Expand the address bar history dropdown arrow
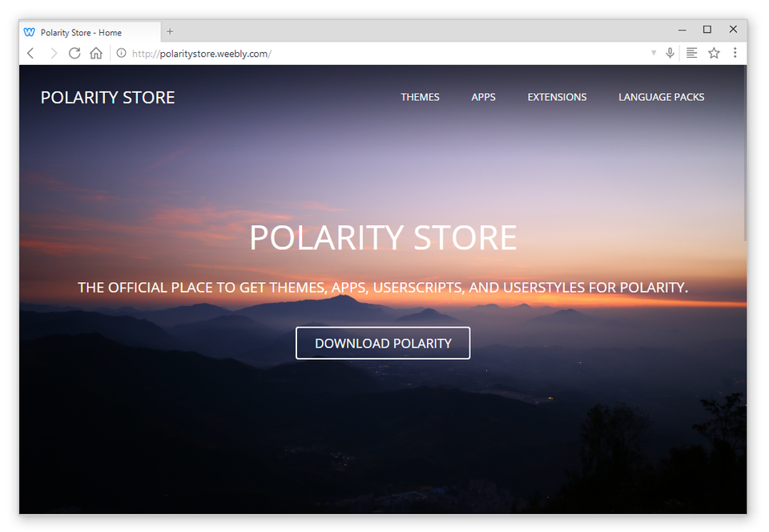This screenshot has height=532, width=769. click(654, 53)
